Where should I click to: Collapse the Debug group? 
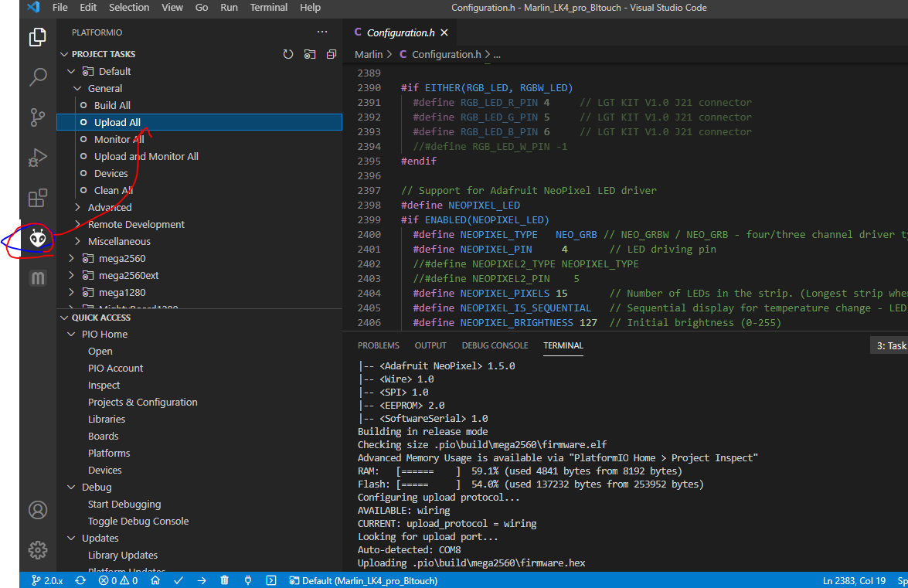click(71, 487)
